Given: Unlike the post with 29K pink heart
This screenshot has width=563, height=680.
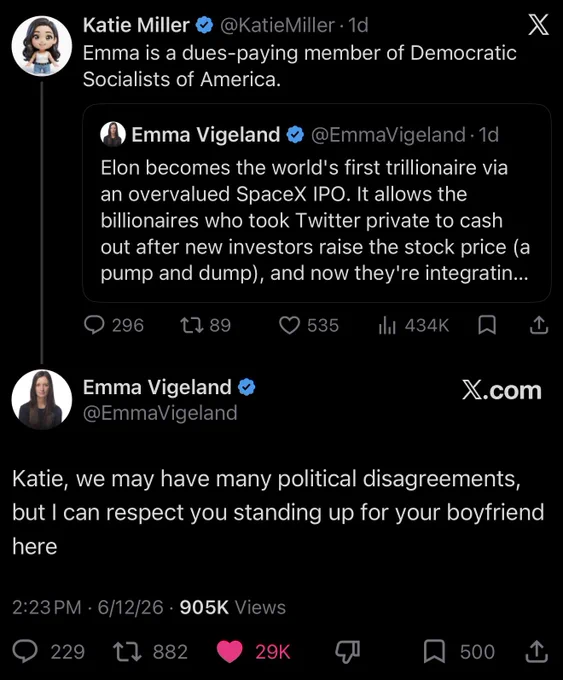Looking at the screenshot, I should click(229, 652).
